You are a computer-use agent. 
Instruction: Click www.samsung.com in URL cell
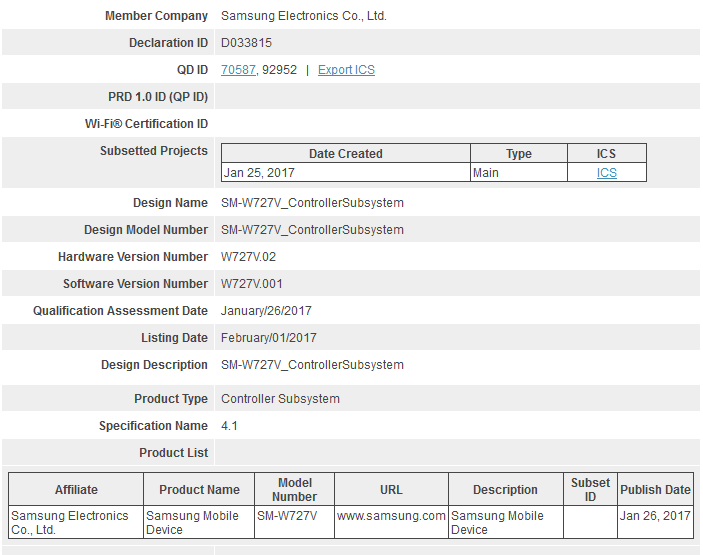point(391,516)
